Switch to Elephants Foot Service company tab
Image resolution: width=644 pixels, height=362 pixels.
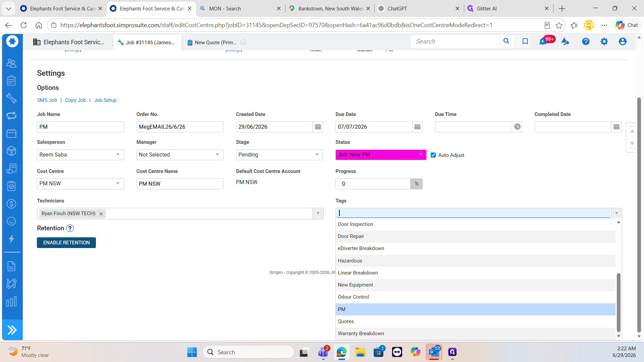[69, 42]
